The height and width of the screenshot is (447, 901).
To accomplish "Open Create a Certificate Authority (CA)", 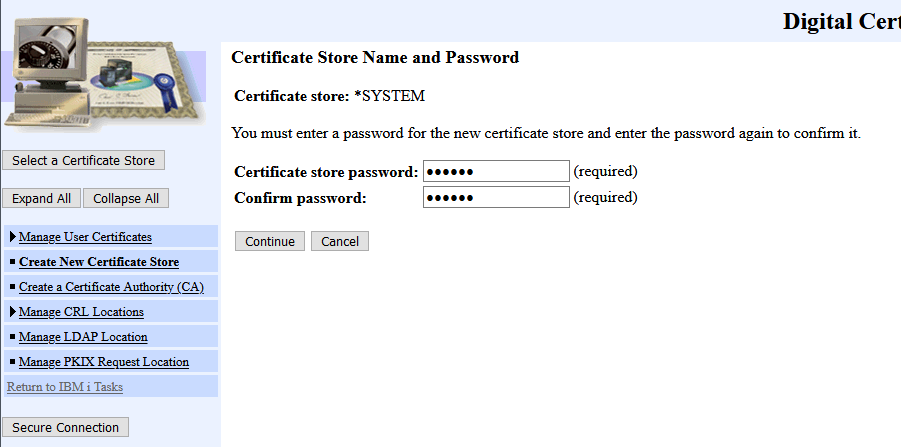I will (111, 287).
